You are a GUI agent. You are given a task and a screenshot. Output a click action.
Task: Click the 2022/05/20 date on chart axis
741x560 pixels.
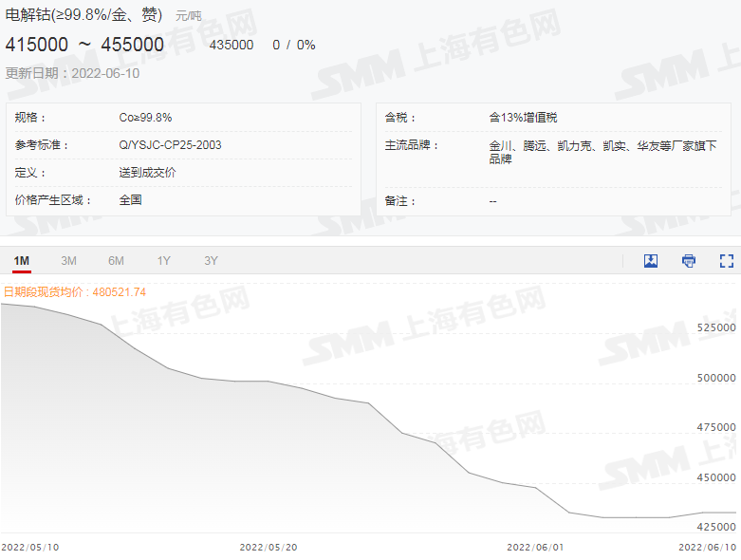tap(268, 547)
